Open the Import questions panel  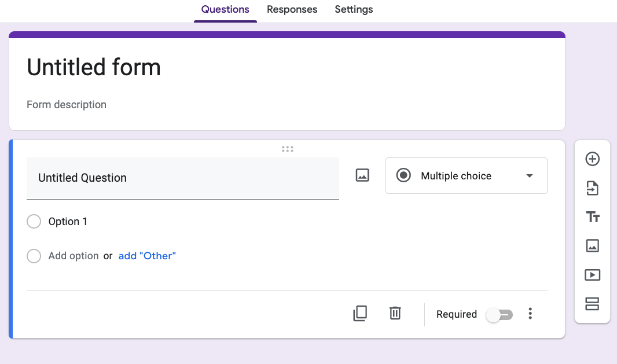(592, 188)
